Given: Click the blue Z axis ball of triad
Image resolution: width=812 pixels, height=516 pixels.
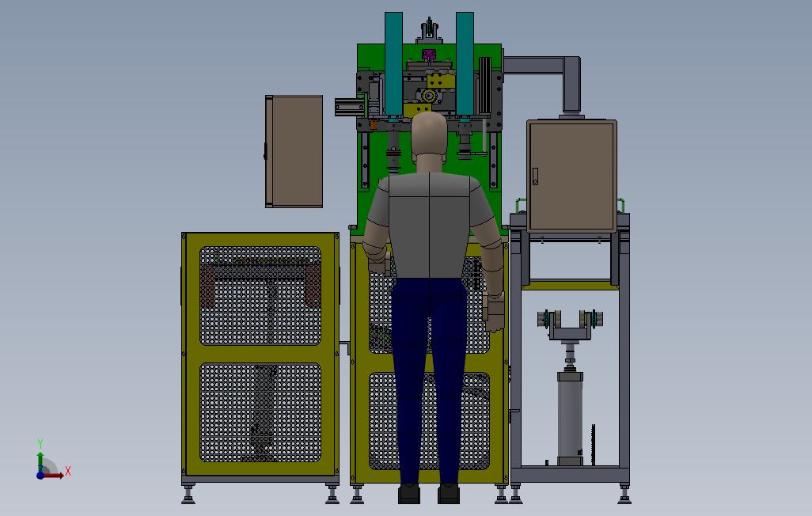Looking at the screenshot, I should coord(40,475).
